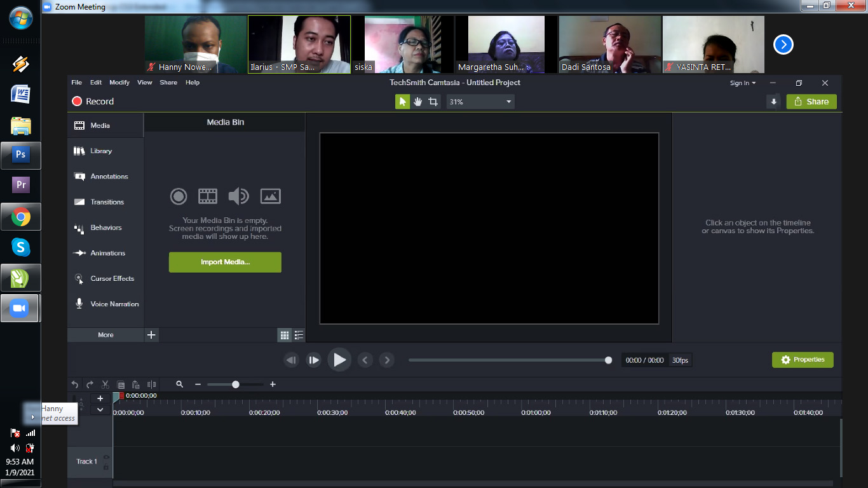Image resolution: width=868 pixels, height=488 pixels.
Task: Open the Behaviors tab
Action: pyautogui.click(x=105, y=227)
